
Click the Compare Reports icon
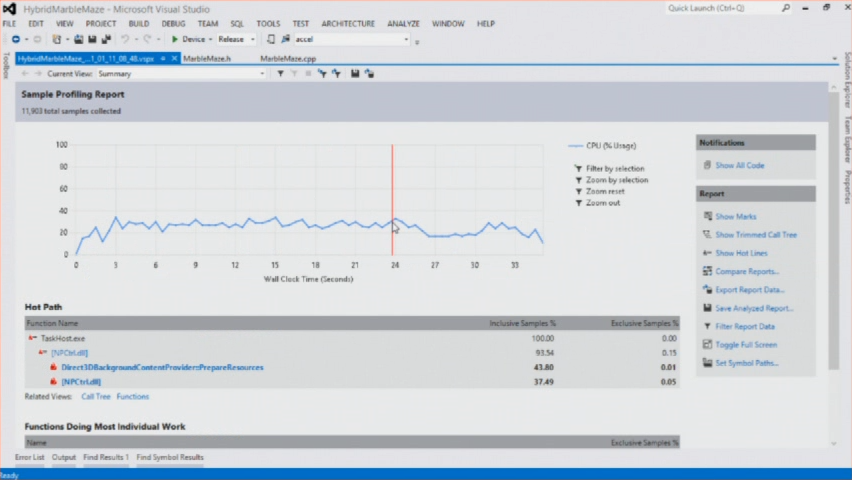tap(707, 271)
